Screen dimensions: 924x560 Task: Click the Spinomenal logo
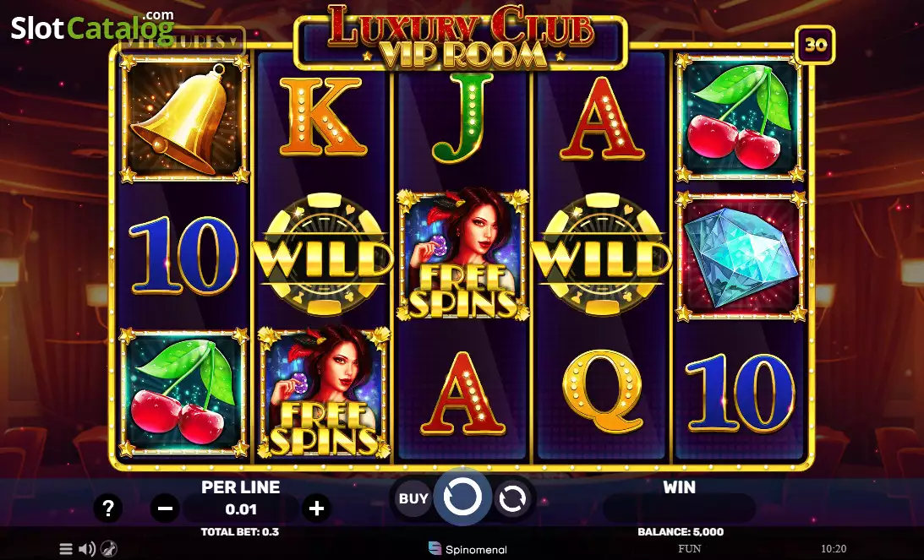click(467, 549)
